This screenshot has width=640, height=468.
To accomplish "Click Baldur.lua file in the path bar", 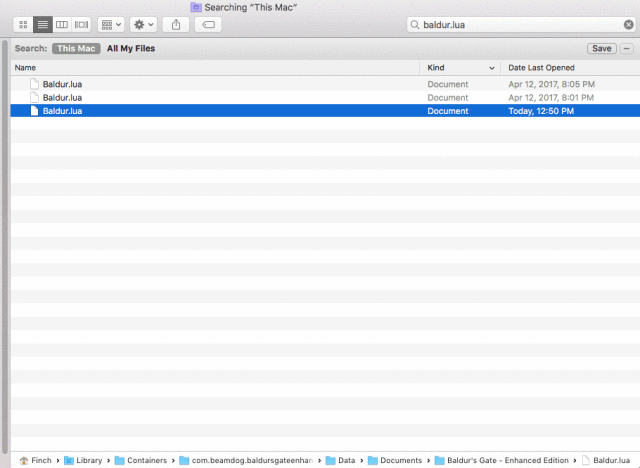I will [x=606, y=460].
